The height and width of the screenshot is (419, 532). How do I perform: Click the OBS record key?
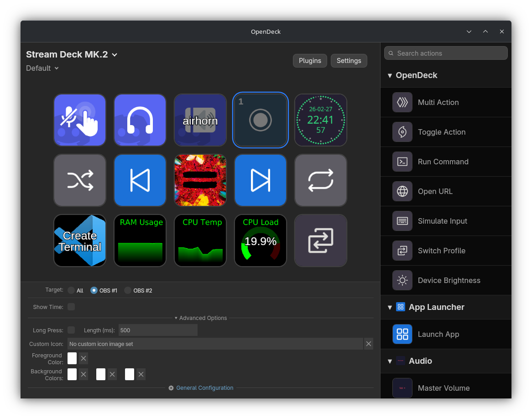261,120
